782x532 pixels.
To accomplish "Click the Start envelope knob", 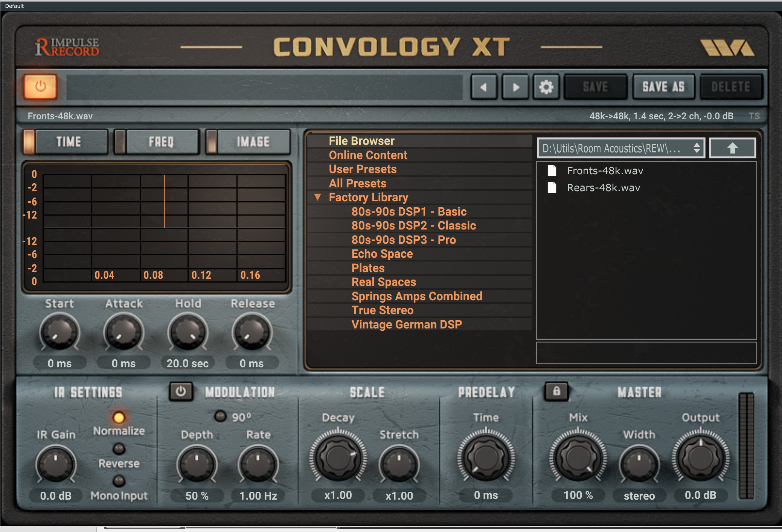I will pyautogui.click(x=59, y=333).
